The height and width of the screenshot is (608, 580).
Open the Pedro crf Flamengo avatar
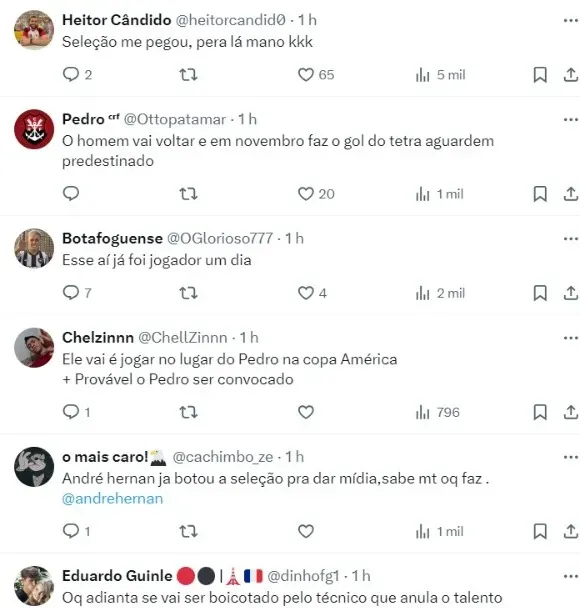34,129
